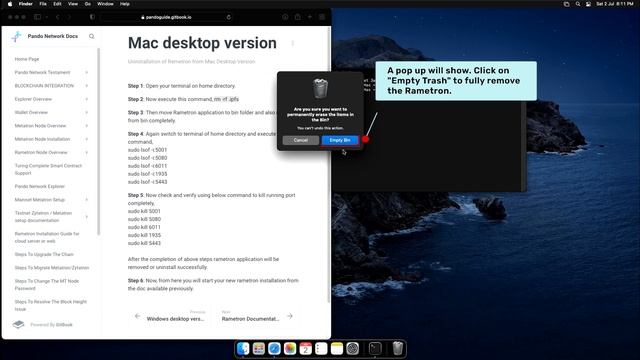The image size is (640, 360).
Task: Open Steps To Resolve The Block Height Issue
Action: (x=51, y=305)
